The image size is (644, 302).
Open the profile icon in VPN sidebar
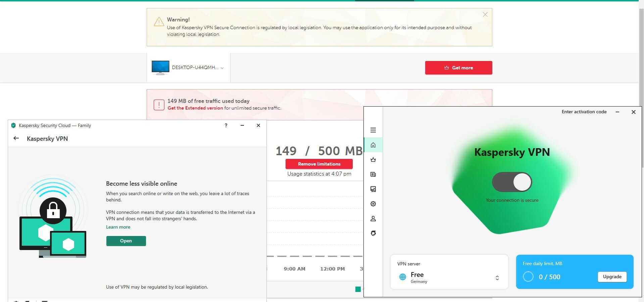(x=373, y=219)
